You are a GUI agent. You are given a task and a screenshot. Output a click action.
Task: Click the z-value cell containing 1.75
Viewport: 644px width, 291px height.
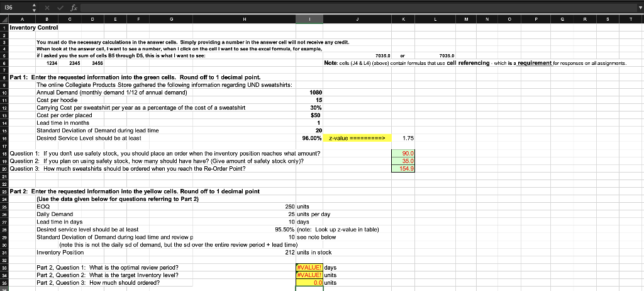coord(403,139)
